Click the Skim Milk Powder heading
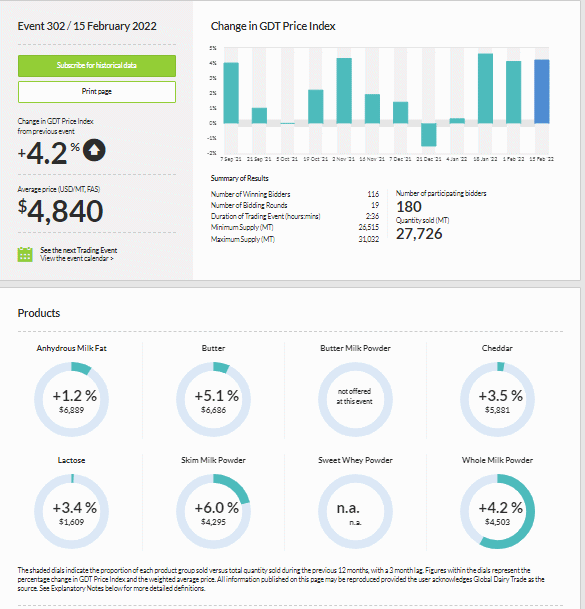This screenshot has height=609, width=585. 213,460
